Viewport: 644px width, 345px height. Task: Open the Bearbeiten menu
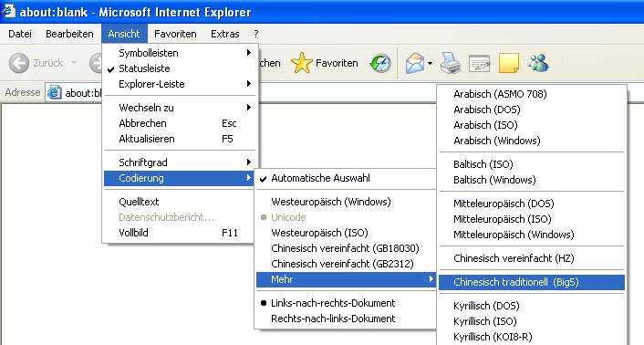[x=69, y=34]
